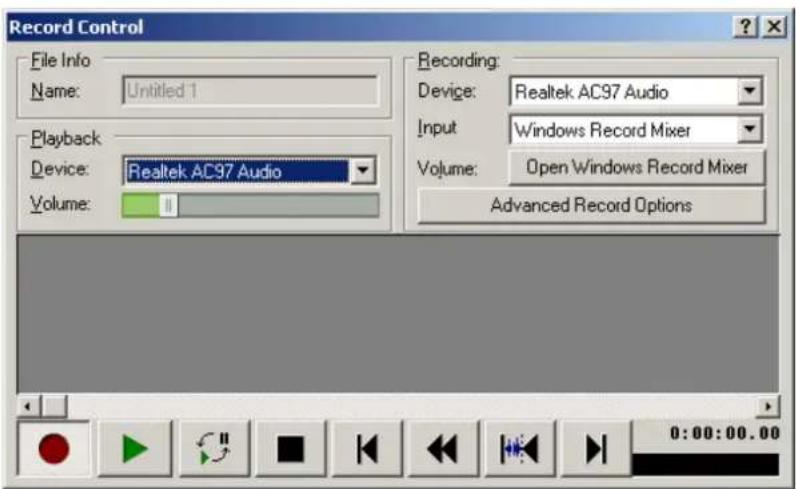Click the Name: label
796x489 pixels.
pos(55,91)
